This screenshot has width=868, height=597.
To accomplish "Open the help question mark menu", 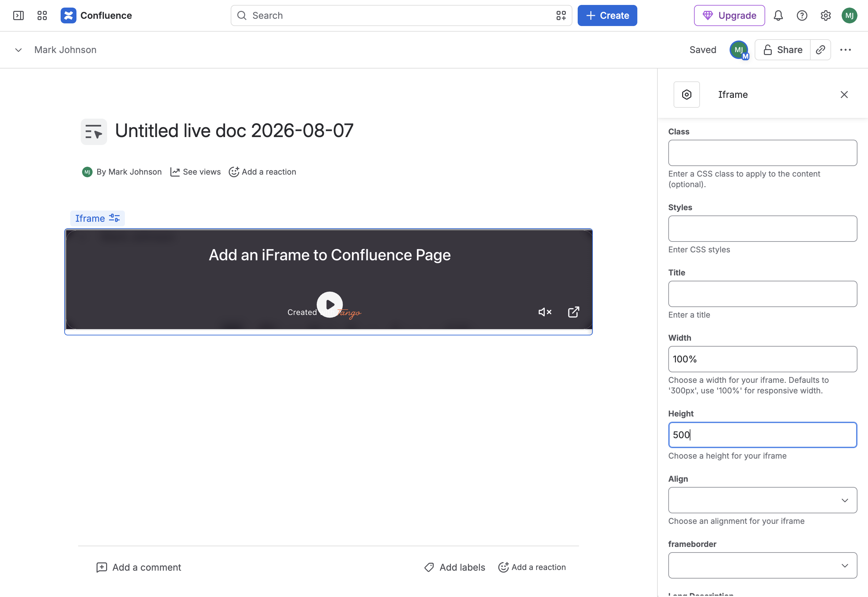I will 802,15.
